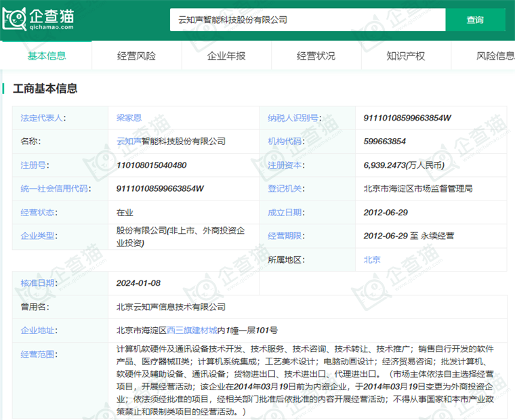This screenshot has width=515, height=420.
Task: Open the 北京 region link
Action: point(372,259)
